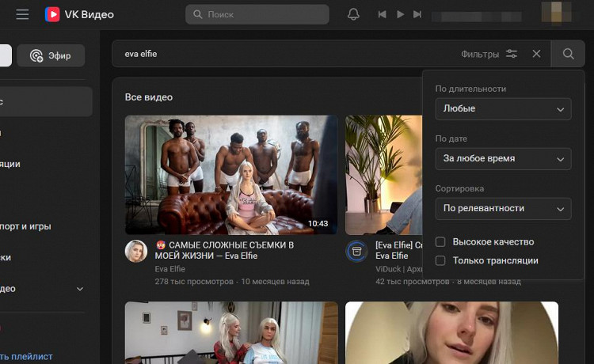Open the По дате dropdown showing За любое время
This screenshot has height=364, width=594.
503,159
